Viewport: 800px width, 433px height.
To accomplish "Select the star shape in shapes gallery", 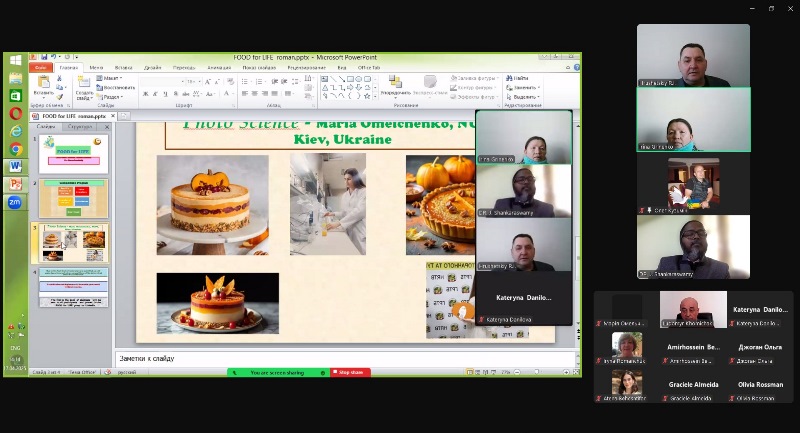I will pos(367,96).
